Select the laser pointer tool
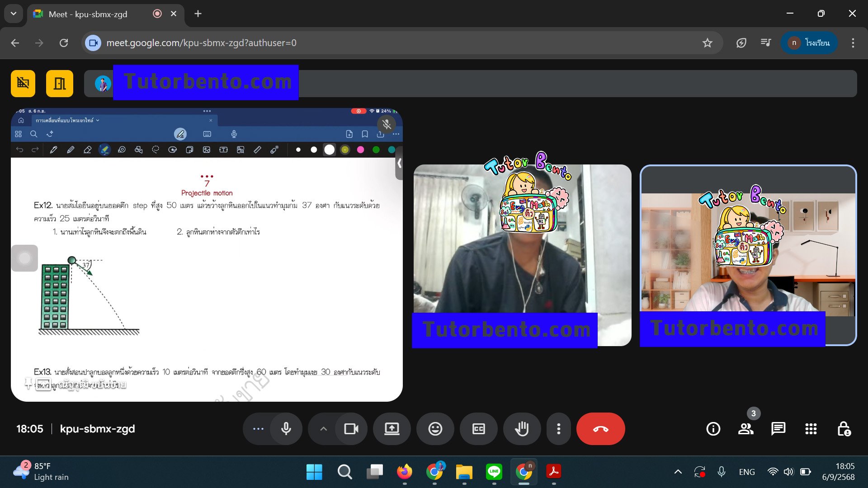This screenshot has height=488, width=868. [274, 150]
